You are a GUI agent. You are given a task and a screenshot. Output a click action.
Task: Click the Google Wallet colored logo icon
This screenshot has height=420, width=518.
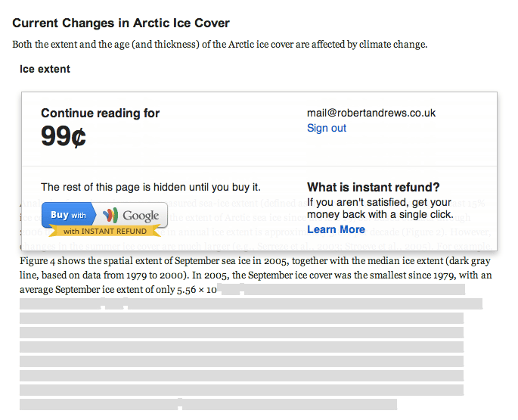click(x=110, y=215)
